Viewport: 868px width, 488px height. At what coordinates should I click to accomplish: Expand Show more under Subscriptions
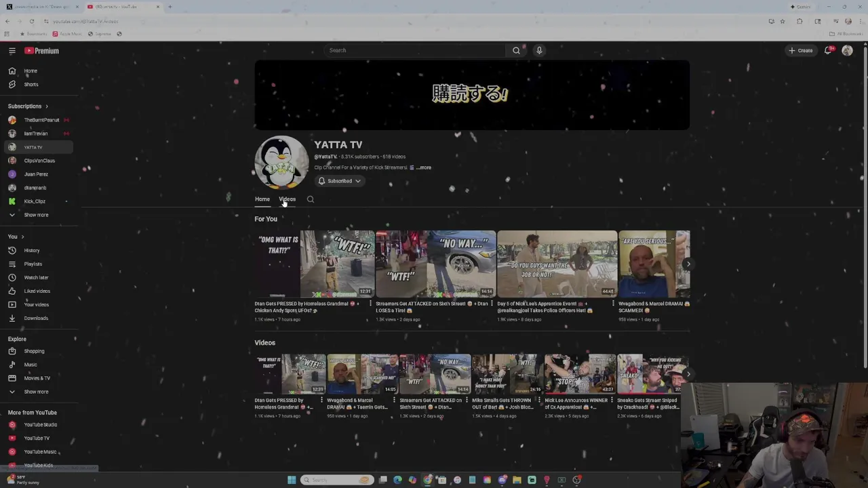[x=37, y=215]
